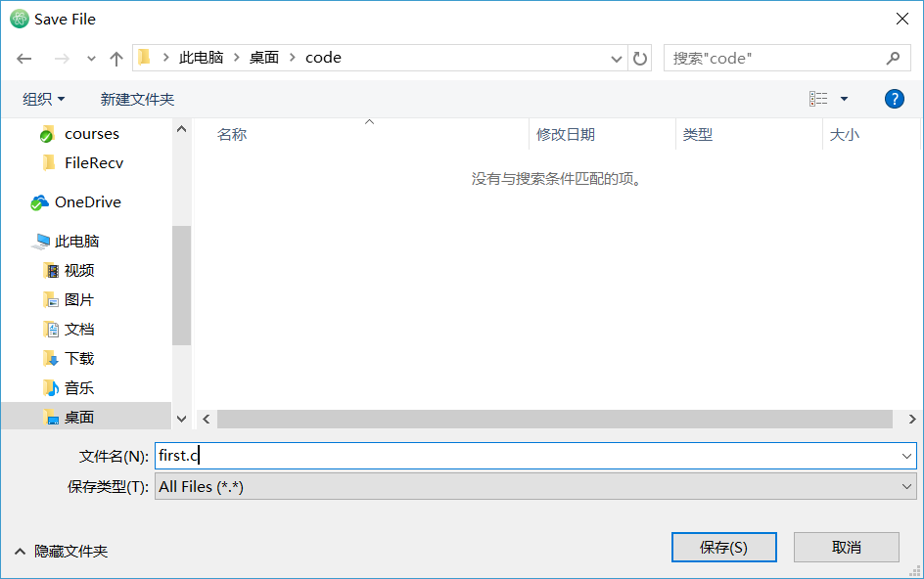Expand the address bar path history

(x=617, y=59)
